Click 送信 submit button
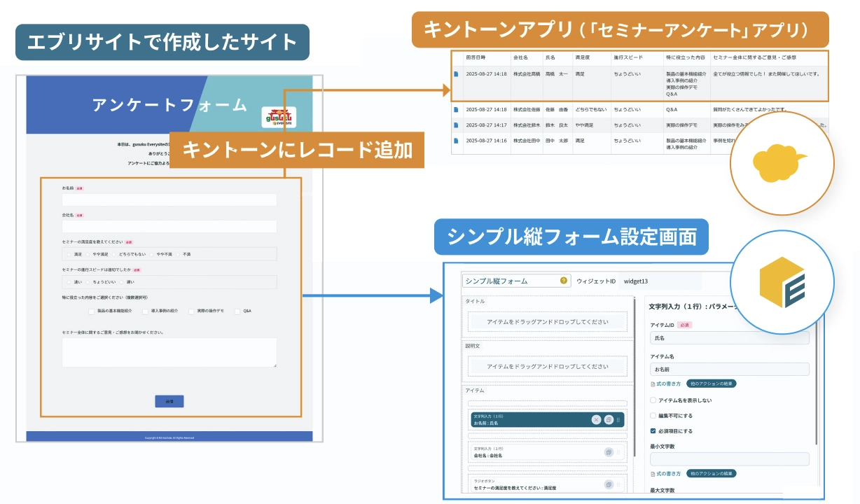 [x=169, y=401]
